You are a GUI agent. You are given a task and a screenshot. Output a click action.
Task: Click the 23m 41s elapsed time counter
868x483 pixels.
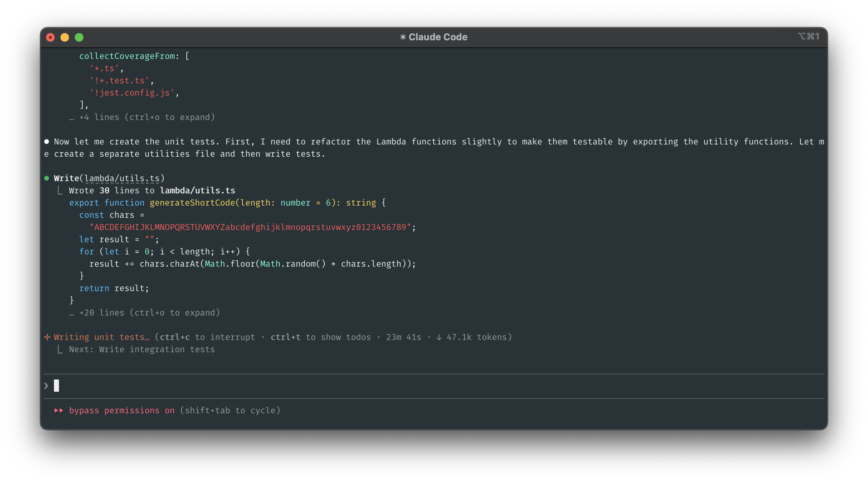tap(403, 337)
